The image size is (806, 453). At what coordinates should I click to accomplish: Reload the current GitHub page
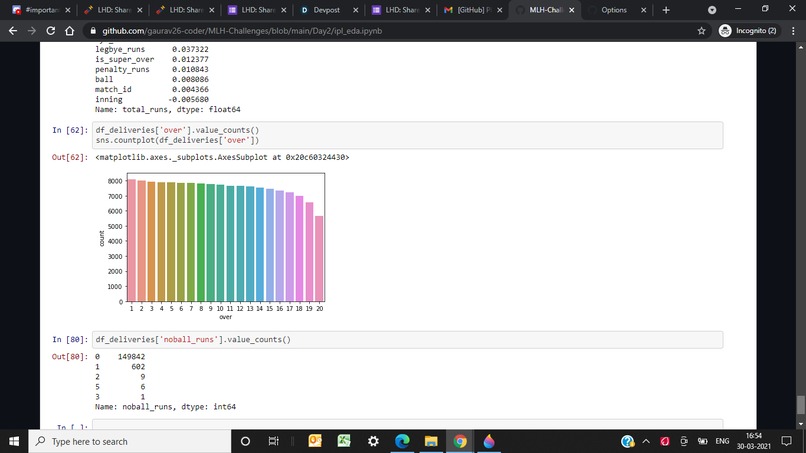[x=50, y=31]
